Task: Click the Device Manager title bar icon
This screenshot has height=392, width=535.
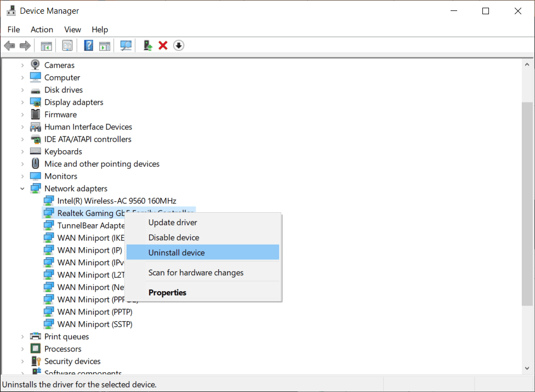Action: pyautogui.click(x=11, y=10)
